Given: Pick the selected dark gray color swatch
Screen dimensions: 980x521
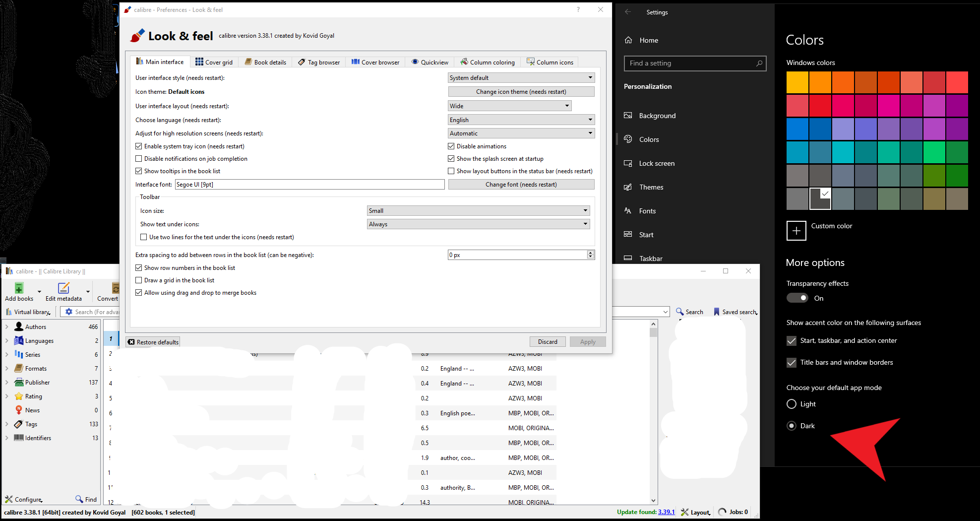Looking at the screenshot, I should (x=820, y=199).
